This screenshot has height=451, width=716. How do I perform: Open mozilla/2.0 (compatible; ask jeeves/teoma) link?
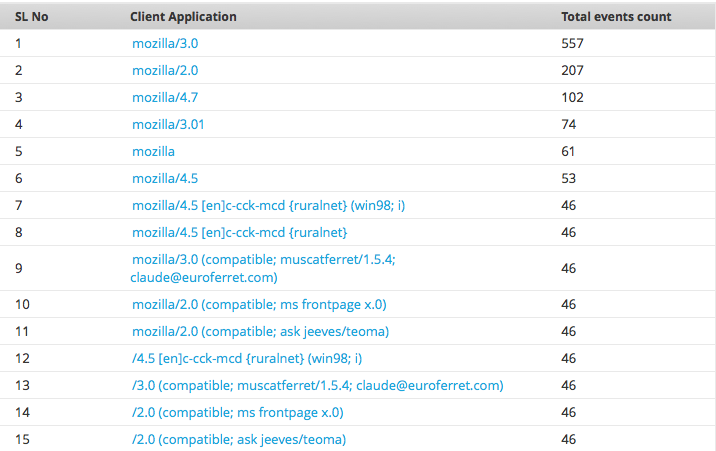260,331
